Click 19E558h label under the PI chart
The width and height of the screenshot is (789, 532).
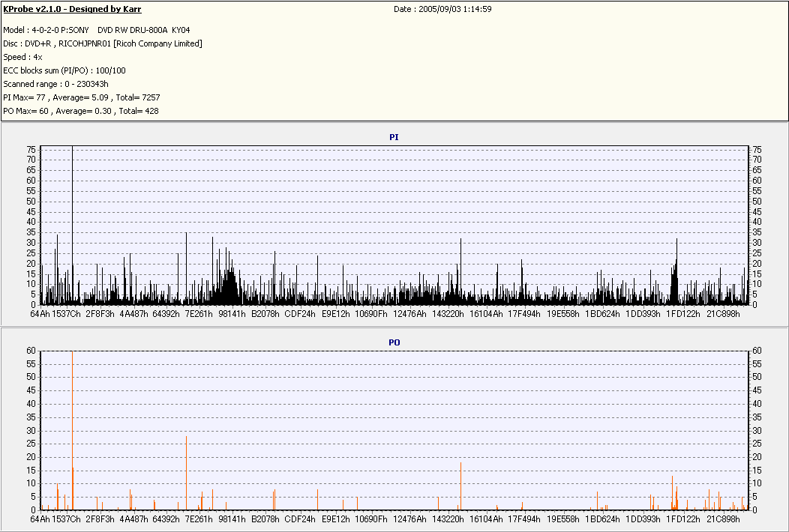563,314
